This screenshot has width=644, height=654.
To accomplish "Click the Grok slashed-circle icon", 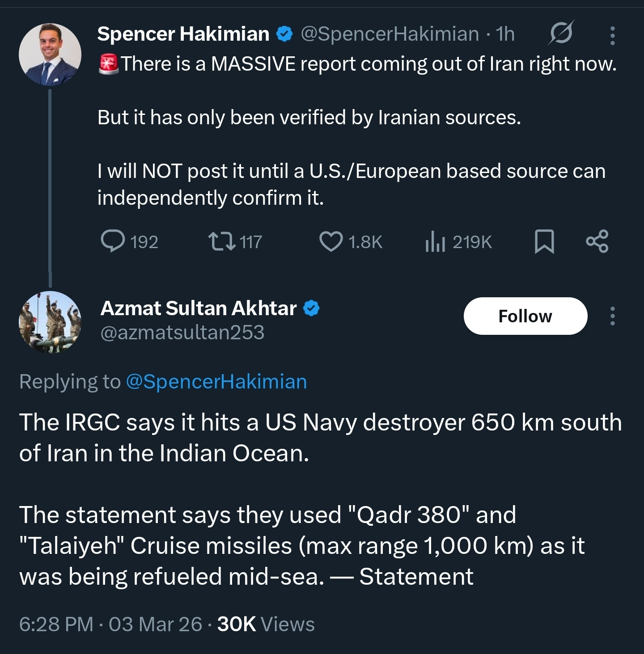I will (561, 34).
